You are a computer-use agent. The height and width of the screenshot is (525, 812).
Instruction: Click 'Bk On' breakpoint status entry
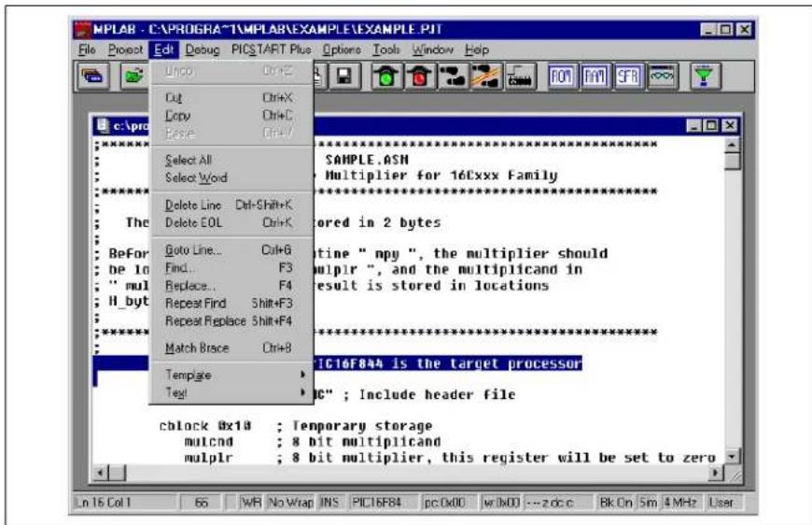click(616, 503)
